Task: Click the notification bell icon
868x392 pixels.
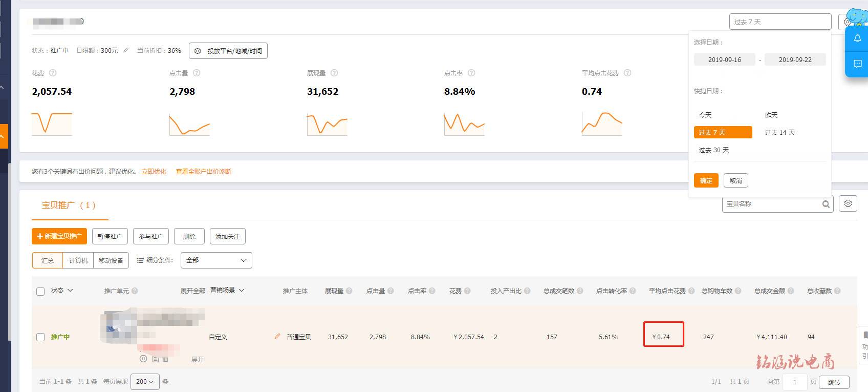Action: tap(857, 38)
